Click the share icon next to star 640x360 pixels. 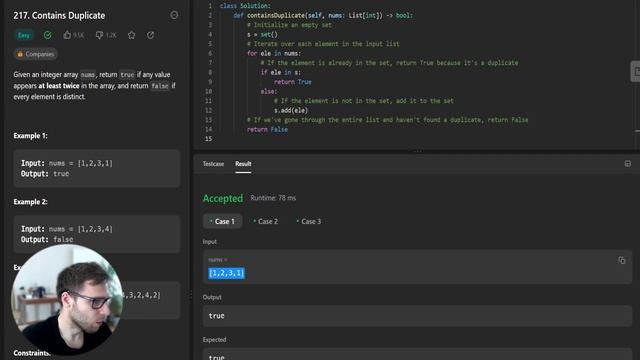pyautogui.click(x=151, y=35)
